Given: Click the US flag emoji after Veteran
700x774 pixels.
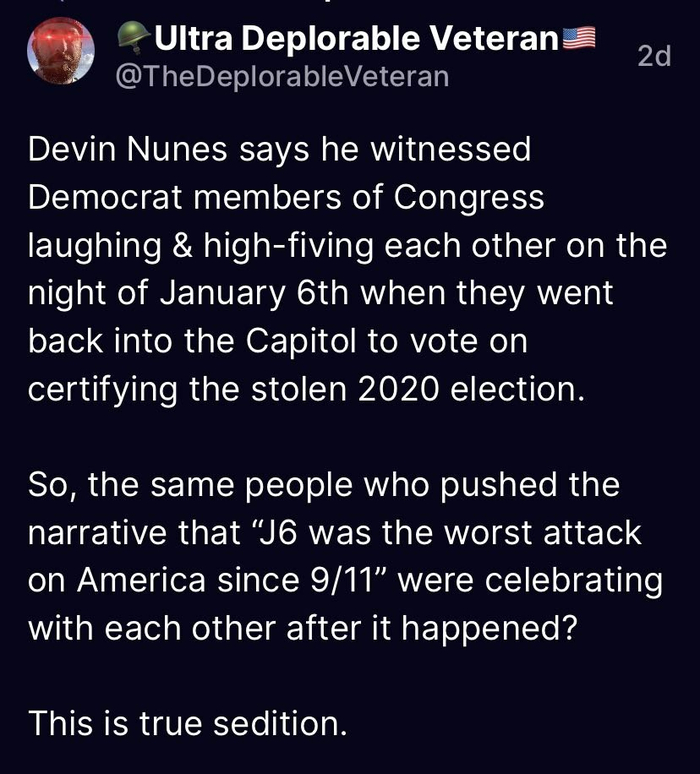Looking at the screenshot, I should pyautogui.click(x=580, y=39).
